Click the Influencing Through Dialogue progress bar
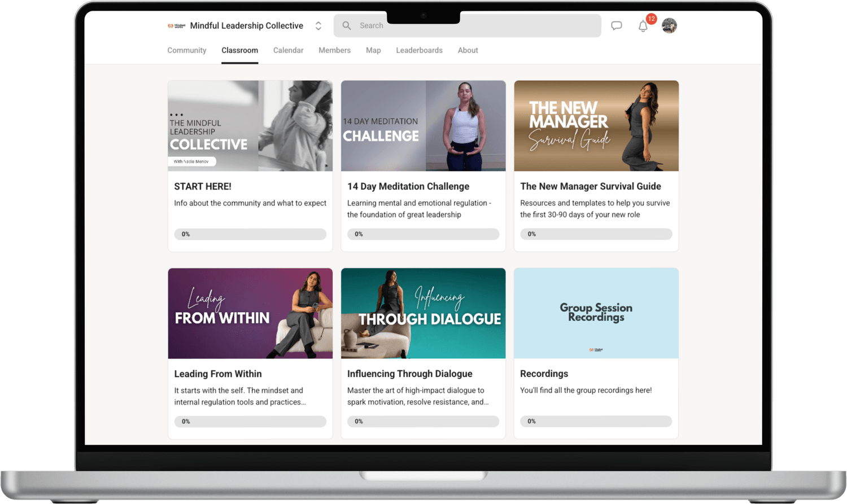Screen dimensions: 847x504 click(423, 422)
